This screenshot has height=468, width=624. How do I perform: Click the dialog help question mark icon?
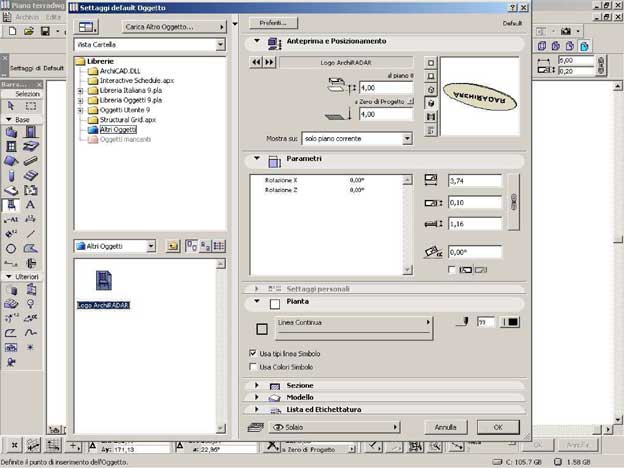[x=508, y=8]
